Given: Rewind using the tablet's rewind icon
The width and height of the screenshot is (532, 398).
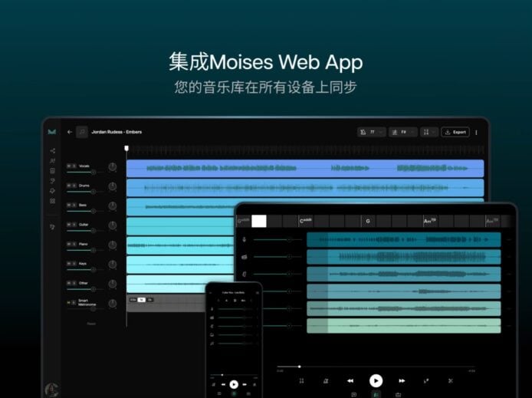Looking at the screenshot, I should (350, 380).
